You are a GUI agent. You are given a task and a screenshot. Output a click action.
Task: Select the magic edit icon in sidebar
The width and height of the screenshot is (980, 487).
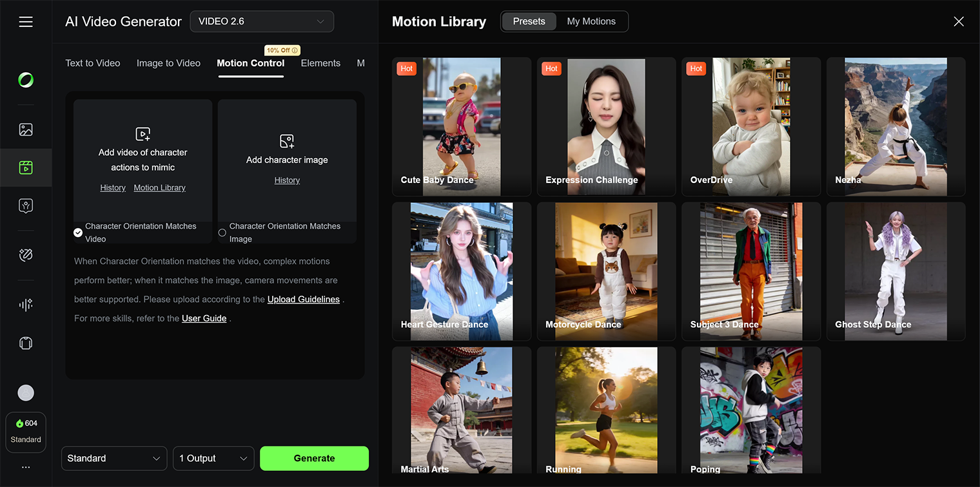pos(26,254)
